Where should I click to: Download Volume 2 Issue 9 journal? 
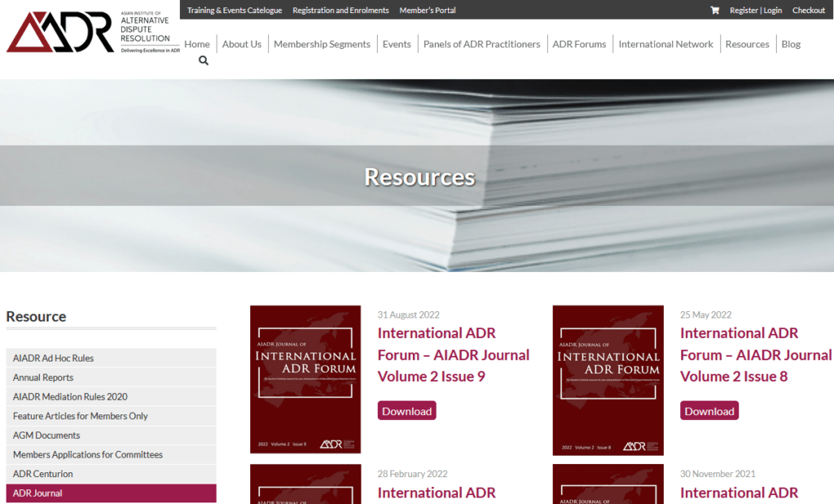(406, 411)
